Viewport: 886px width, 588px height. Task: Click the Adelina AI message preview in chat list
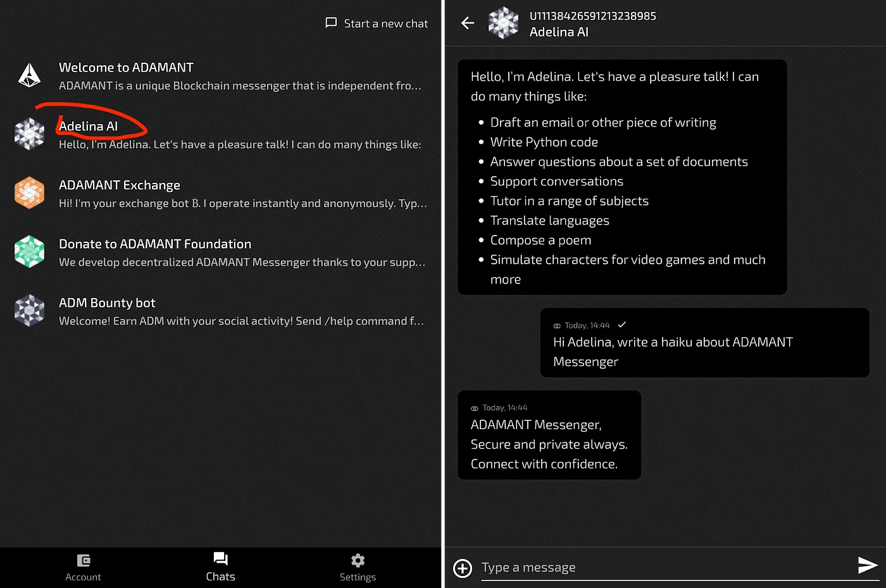pos(240,144)
